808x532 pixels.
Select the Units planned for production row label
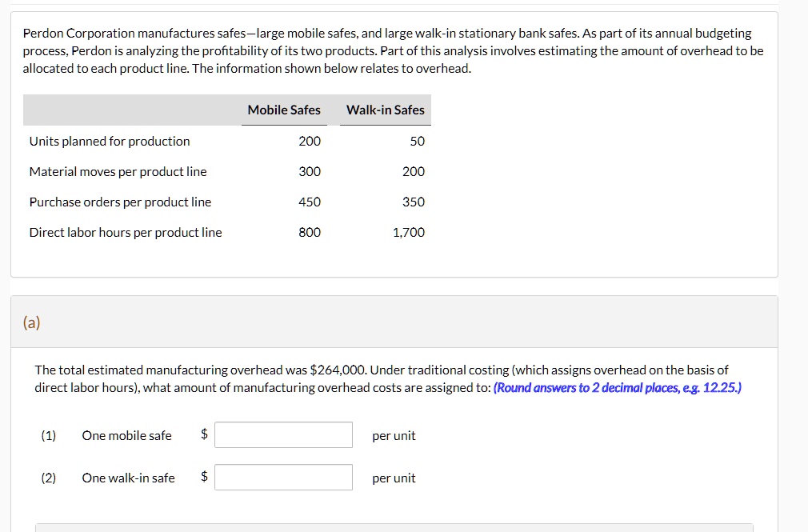tap(109, 141)
